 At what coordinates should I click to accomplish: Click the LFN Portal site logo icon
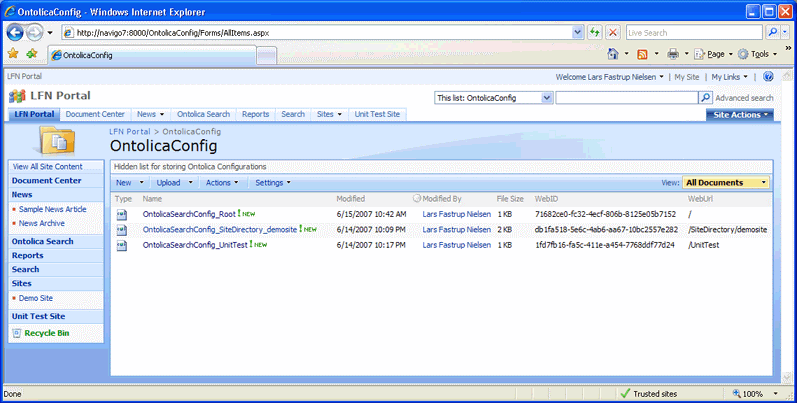[x=17, y=96]
